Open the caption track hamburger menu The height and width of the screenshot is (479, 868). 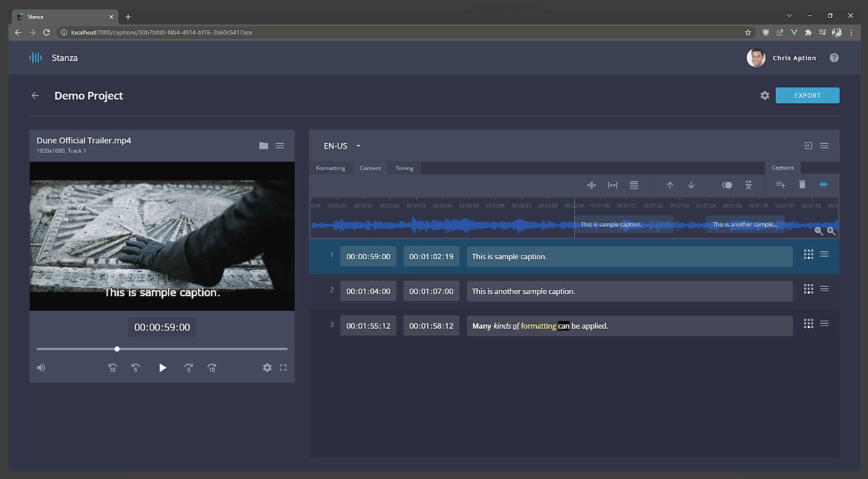(824, 146)
